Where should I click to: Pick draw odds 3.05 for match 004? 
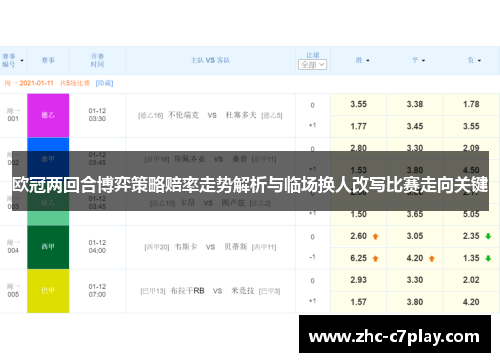click(x=415, y=236)
